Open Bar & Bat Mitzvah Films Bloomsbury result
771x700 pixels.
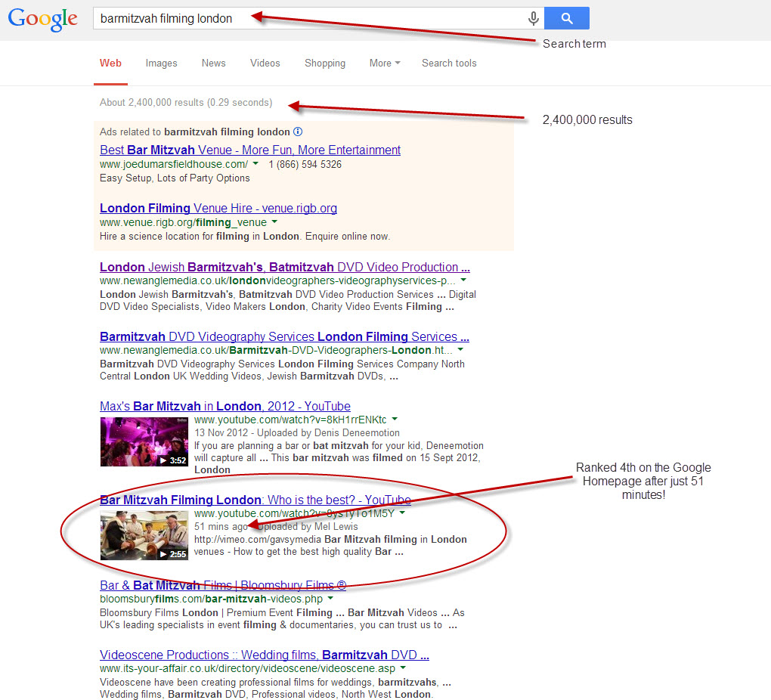(223, 585)
